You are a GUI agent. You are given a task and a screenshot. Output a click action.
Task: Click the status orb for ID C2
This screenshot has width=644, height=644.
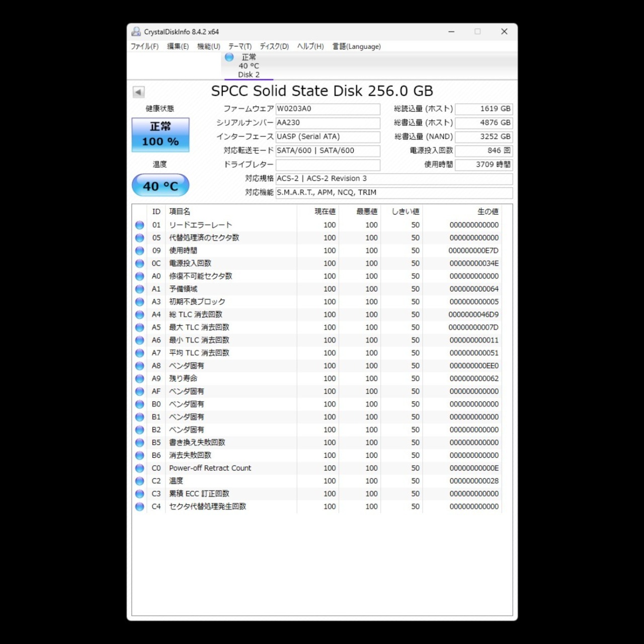[140, 481]
